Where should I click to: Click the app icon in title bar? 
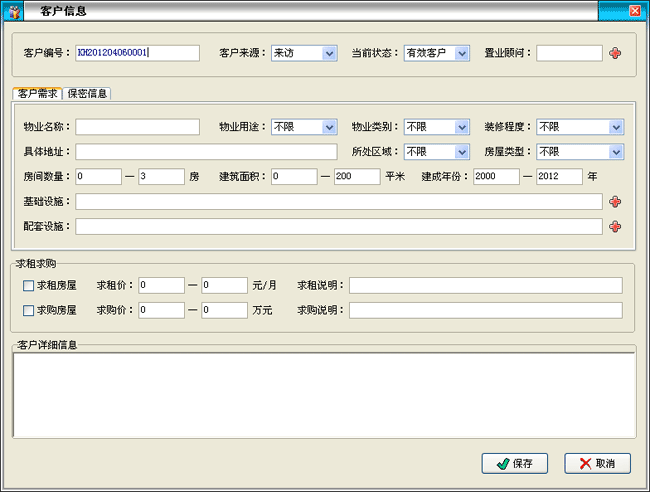(x=14, y=11)
